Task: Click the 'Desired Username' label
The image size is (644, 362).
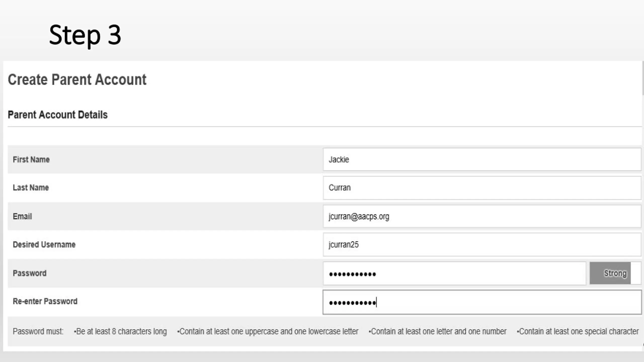Action: pyautogui.click(x=44, y=245)
